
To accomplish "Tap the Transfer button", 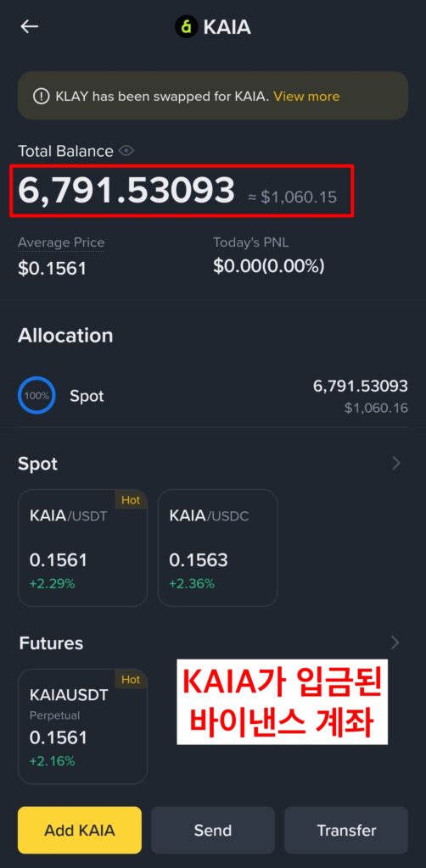I will tap(346, 830).
